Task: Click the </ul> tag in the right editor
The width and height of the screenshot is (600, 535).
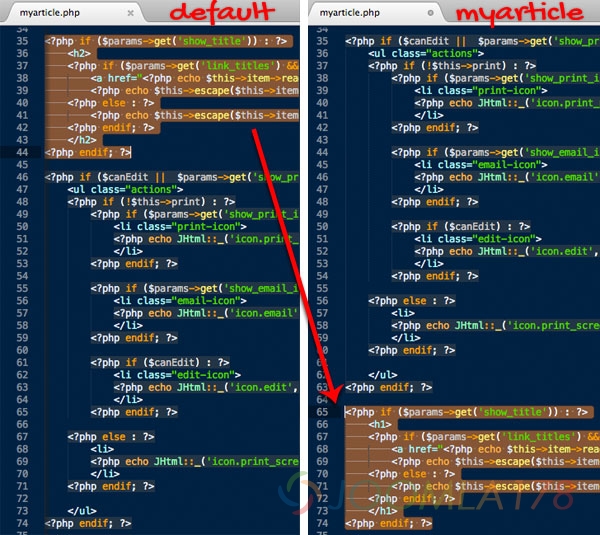Action: click(383, 375)
